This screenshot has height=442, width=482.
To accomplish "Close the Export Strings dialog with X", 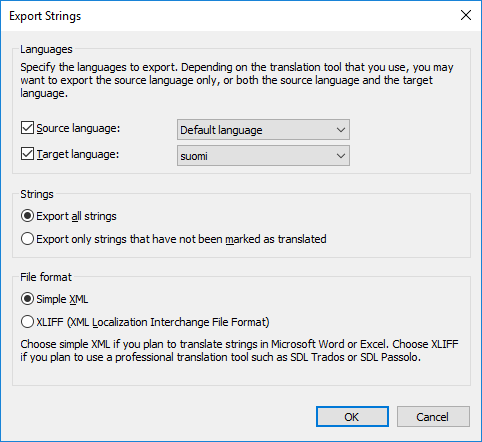I will 466,15.
